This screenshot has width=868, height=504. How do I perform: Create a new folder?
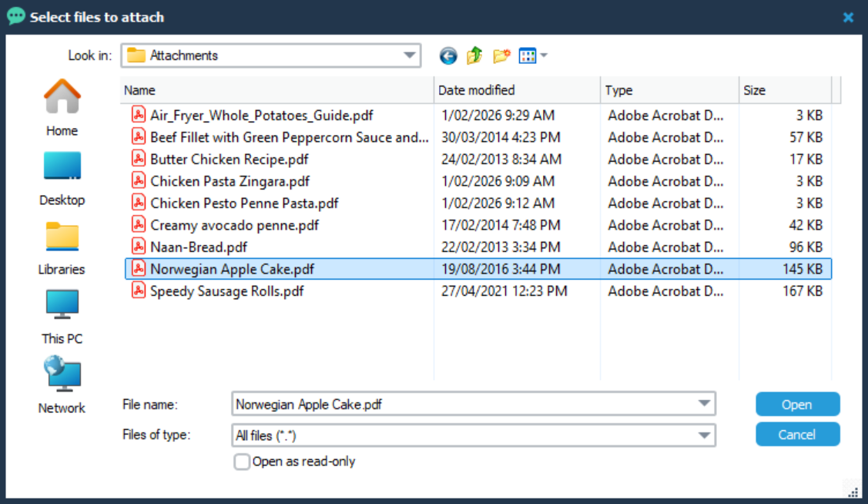coord(501,56)
